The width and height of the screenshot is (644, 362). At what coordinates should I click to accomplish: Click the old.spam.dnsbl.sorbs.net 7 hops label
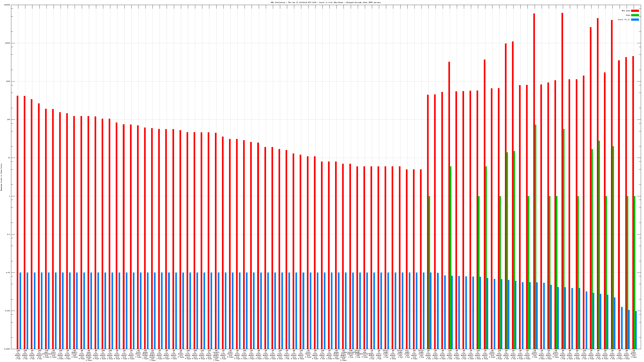152,356
